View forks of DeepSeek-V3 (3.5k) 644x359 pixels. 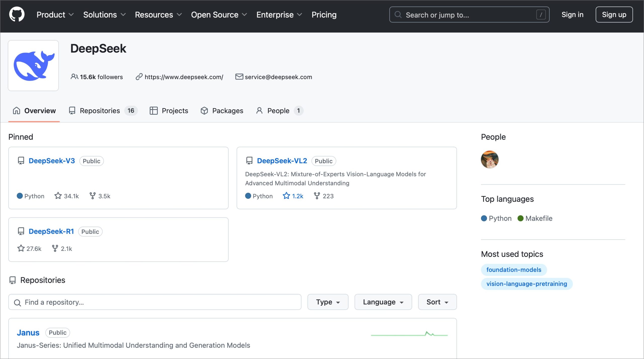pyautogui.click(x=100, y=196)
